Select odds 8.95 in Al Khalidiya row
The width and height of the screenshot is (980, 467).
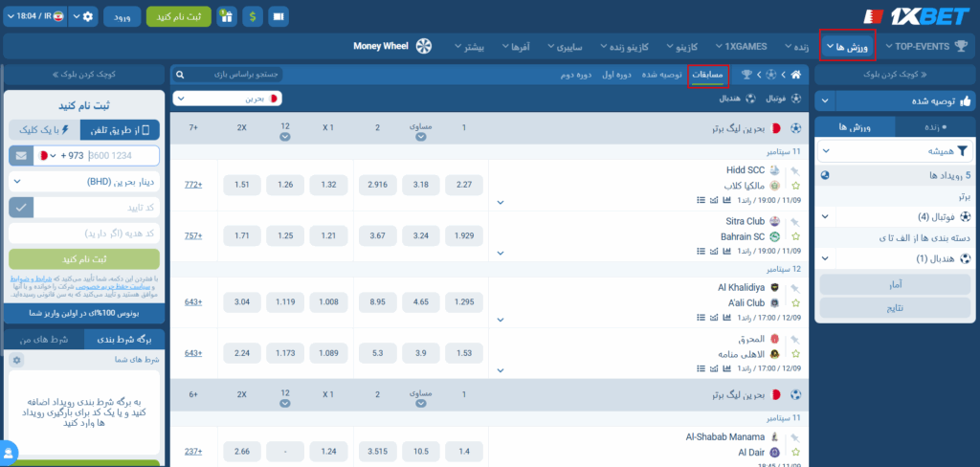click(x=377, y=302)
